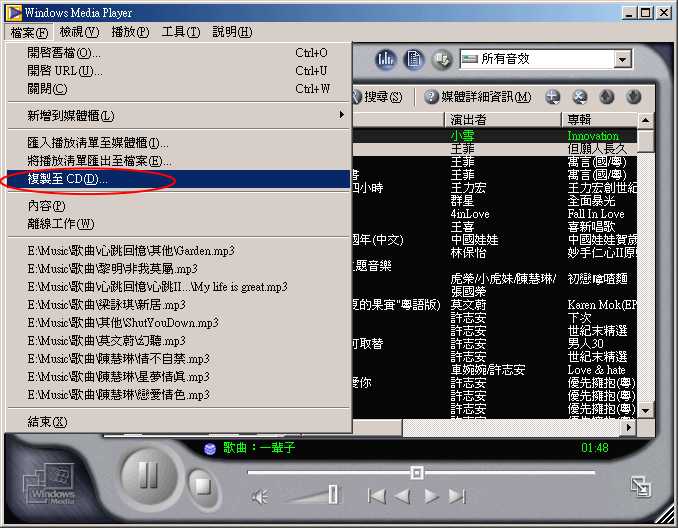Select the 4inLove Fall In Love row
Viewport: 678px width, 528px height.
pos(495,214)
